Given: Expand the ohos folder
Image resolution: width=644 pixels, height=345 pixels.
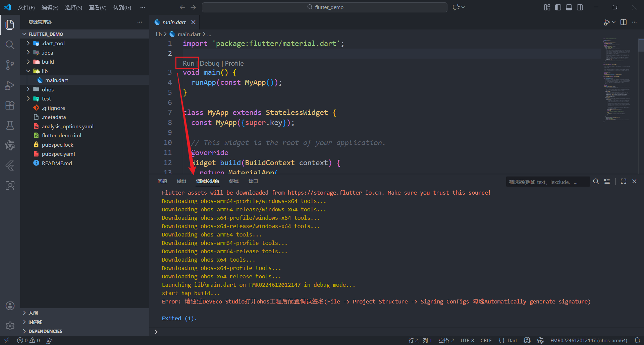Looking at the screenshot, I should (28, 89).
